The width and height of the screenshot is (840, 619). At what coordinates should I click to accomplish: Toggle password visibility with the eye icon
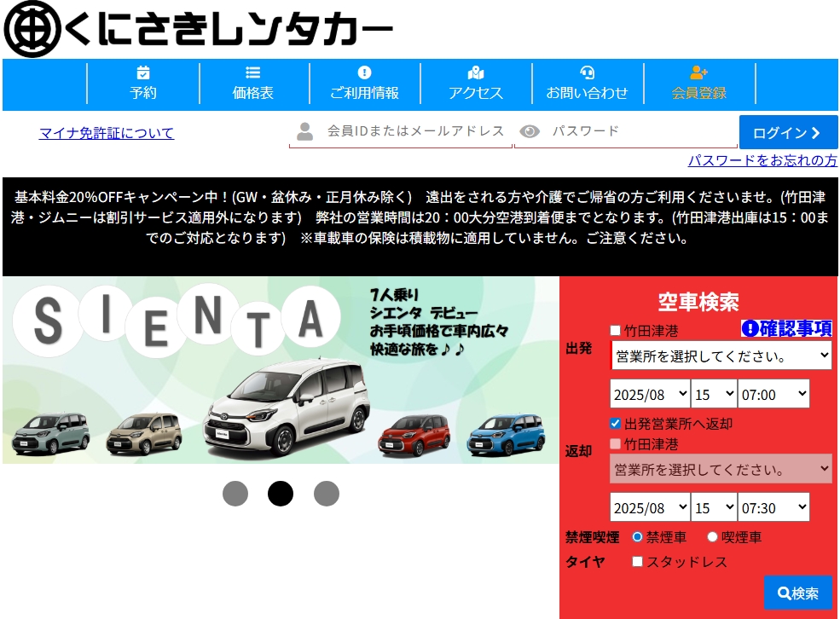(x=530, y=131)
